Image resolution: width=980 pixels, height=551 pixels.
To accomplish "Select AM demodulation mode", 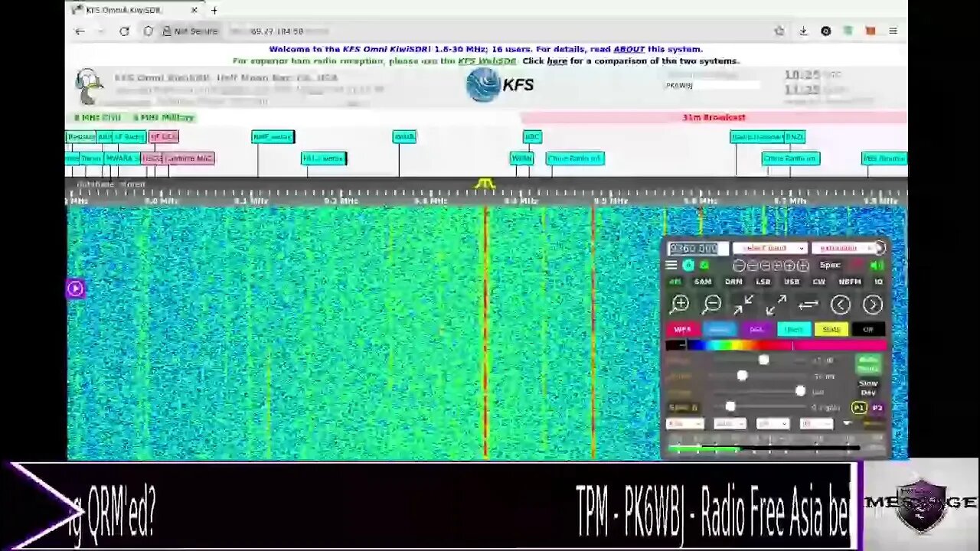I will 675,282.
